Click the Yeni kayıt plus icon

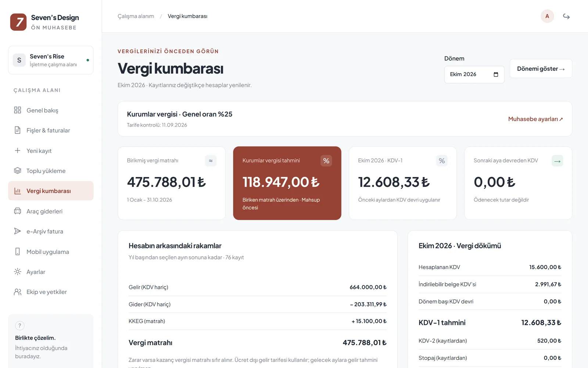pos(18,151)
